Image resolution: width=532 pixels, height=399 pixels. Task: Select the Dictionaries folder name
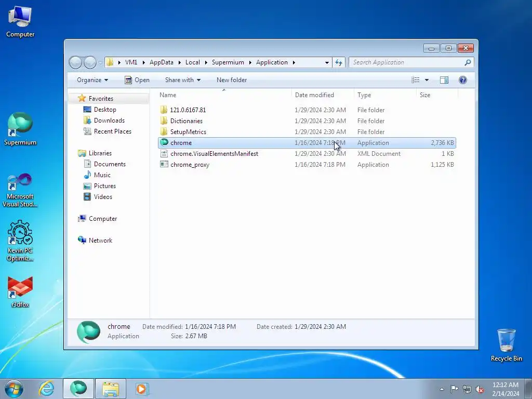point(187,121)
